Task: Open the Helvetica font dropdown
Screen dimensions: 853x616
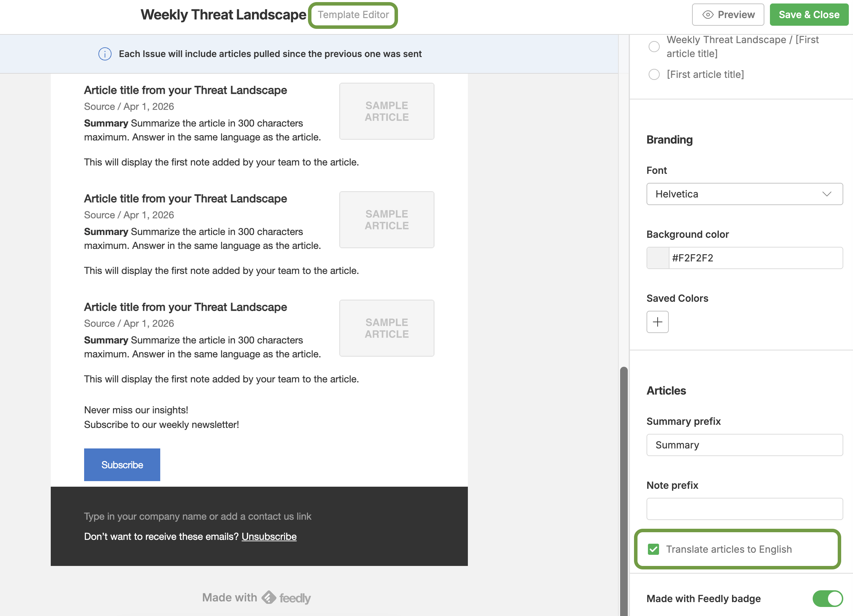Action: (744, 194)
